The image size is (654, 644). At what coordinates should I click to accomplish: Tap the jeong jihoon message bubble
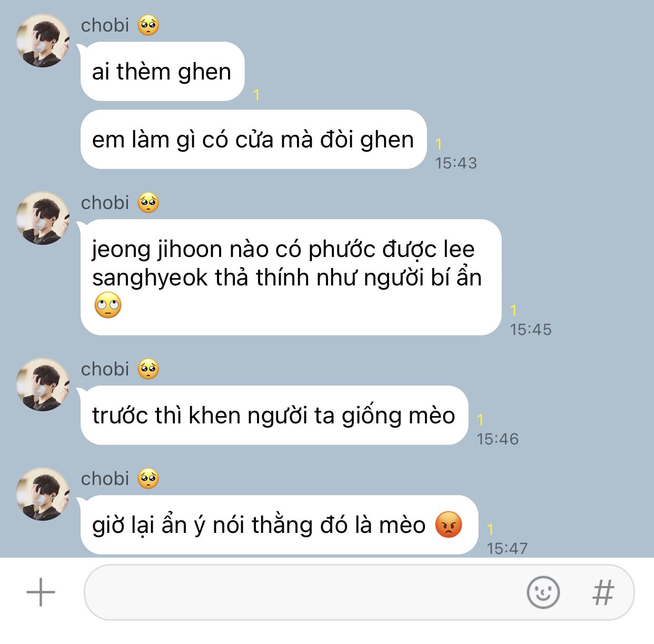291,278
